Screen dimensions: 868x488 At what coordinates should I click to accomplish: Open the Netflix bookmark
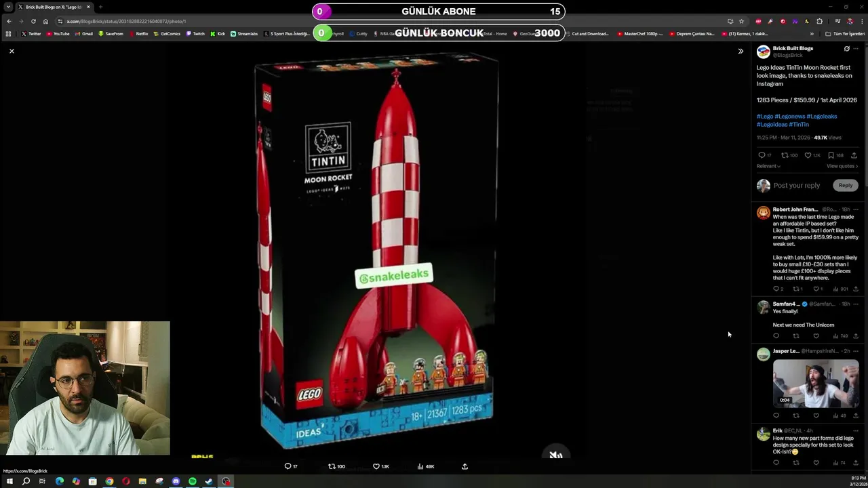point(138,34)
